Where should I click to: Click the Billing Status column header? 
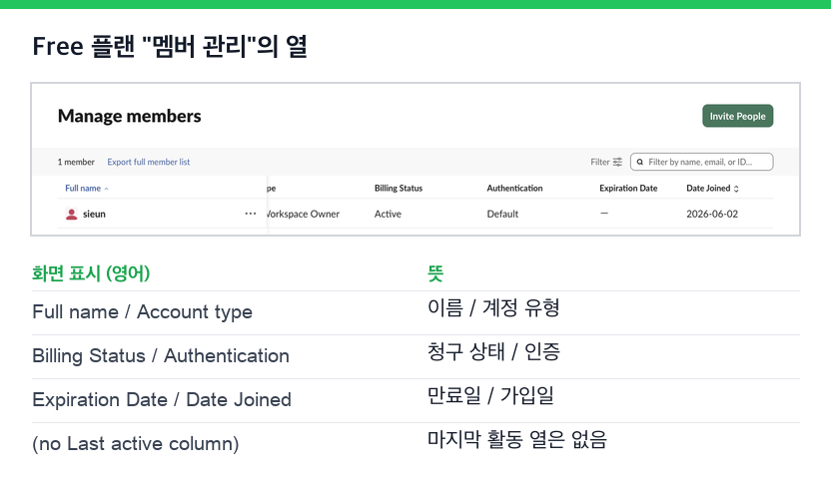coord(399,189)
